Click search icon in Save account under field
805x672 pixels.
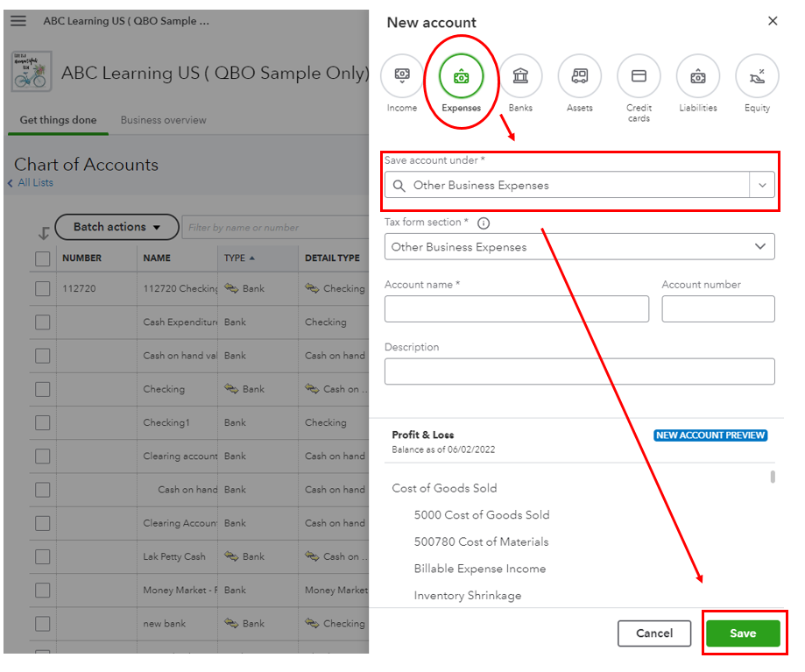tap(399, 186)
